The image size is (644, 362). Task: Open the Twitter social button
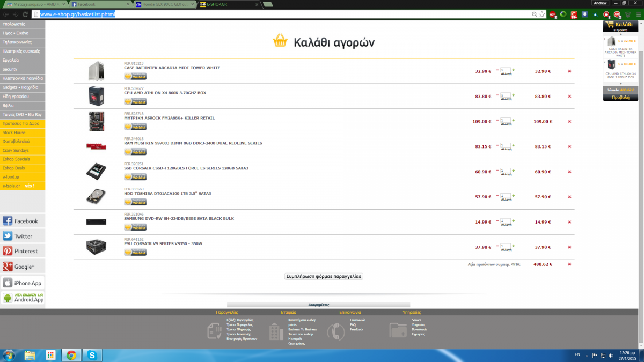[x=23, y=236]
